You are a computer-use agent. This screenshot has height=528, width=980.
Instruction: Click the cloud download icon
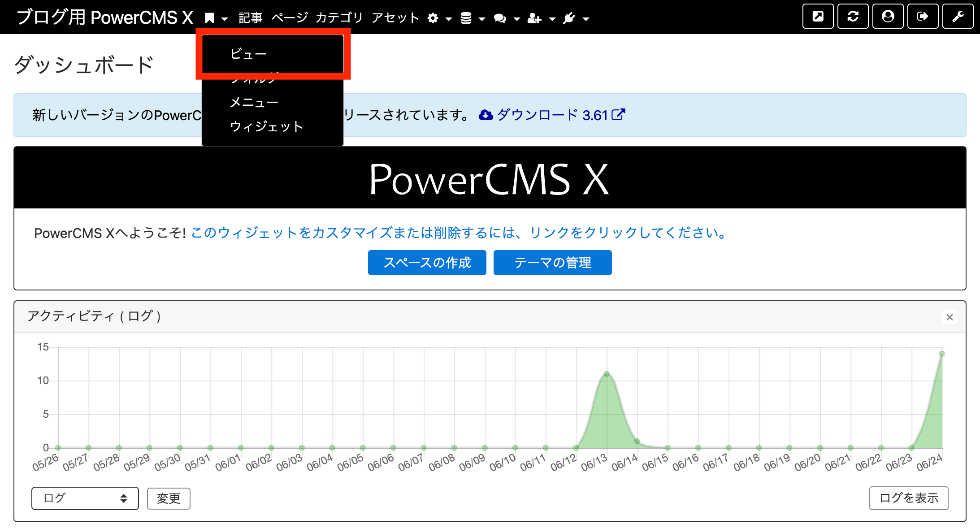[x=486, y=115]
